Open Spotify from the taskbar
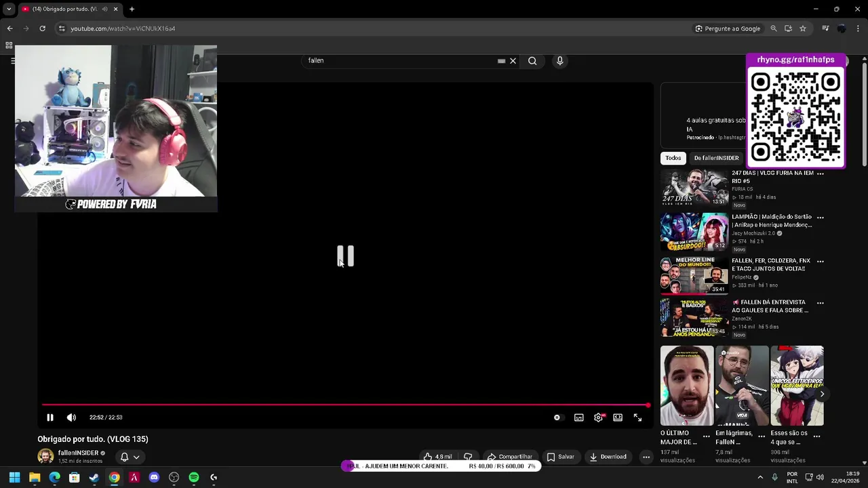868x488 pixels. point(194,477)
